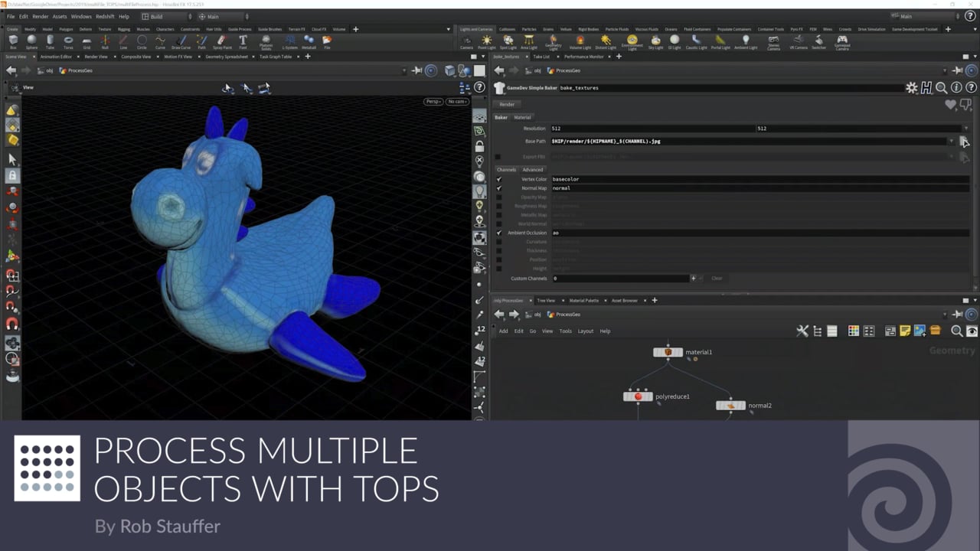Open the Redshift menu
The width and height of the screenshot is (980, 551).
coord(105,16)
